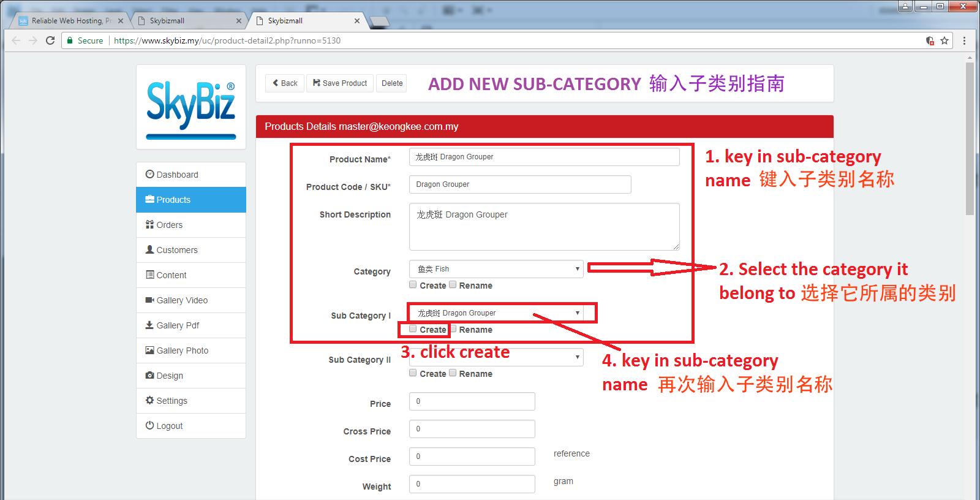Close the active Skybizmall tab
The height and width of the screenshot is (500, 980).
[357, 21]
